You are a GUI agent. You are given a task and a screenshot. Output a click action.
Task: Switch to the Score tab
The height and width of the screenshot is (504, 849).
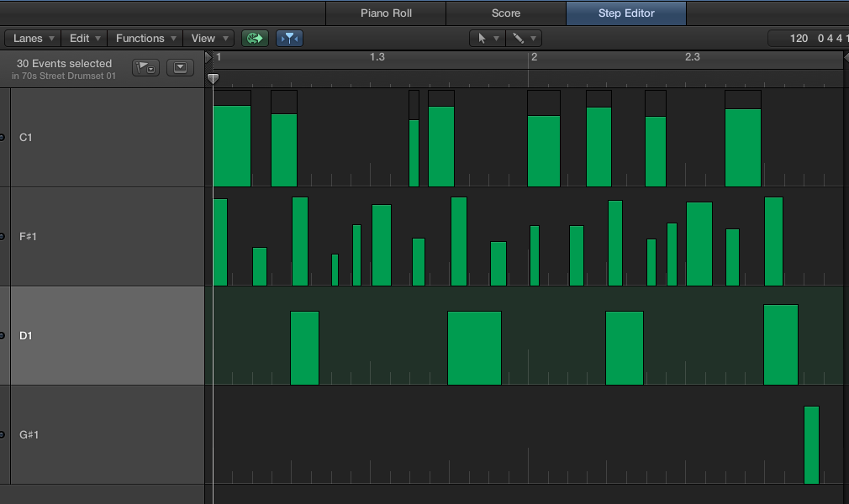pyautogui.click(x=506, y=13)
